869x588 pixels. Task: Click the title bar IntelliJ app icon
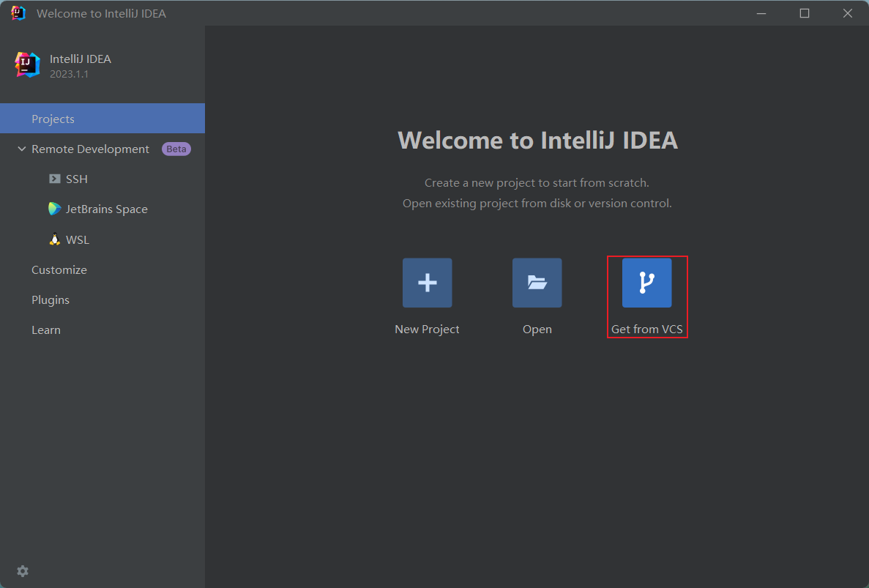point(18,13)
